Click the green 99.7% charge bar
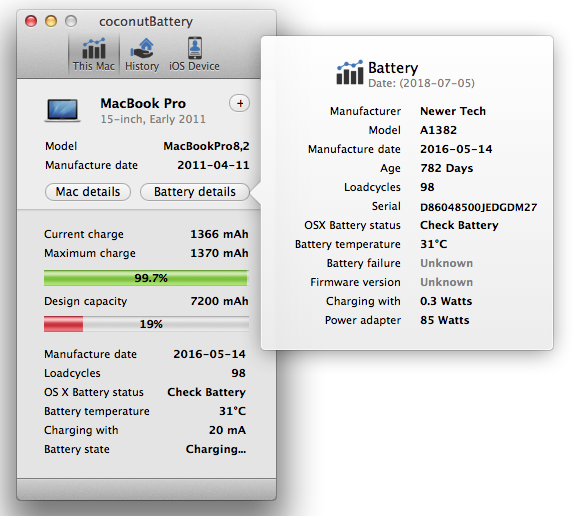The image size is (575, 516). coord(146,278)
